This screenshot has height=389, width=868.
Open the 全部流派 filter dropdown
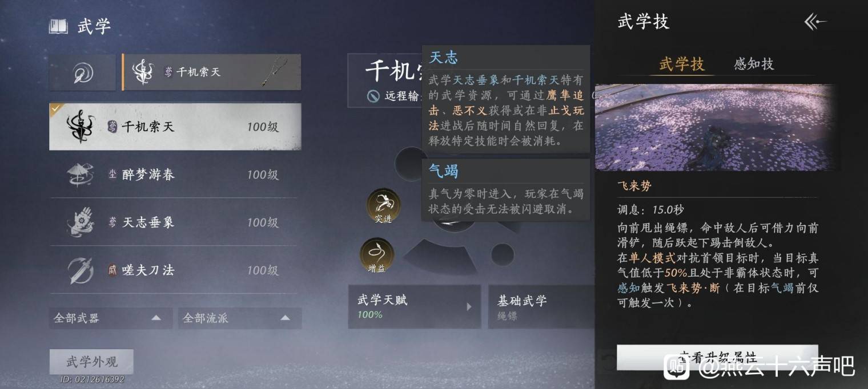(240, 318)
